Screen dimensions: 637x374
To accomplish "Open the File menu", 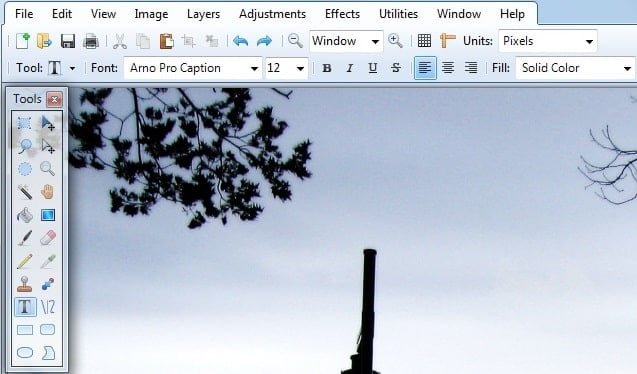I will coord(24,14).
